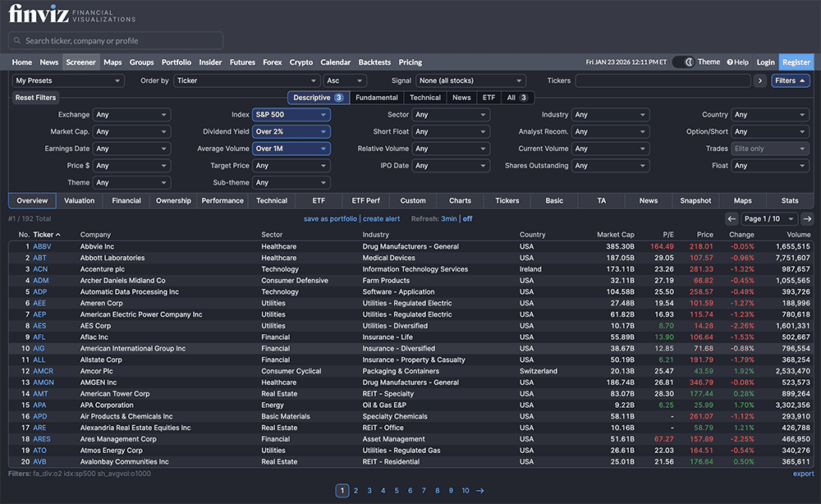Switch to the Descriptive filter tab
Image resolution: width=821 pixels, height=504 pixels.
(318, 98)
